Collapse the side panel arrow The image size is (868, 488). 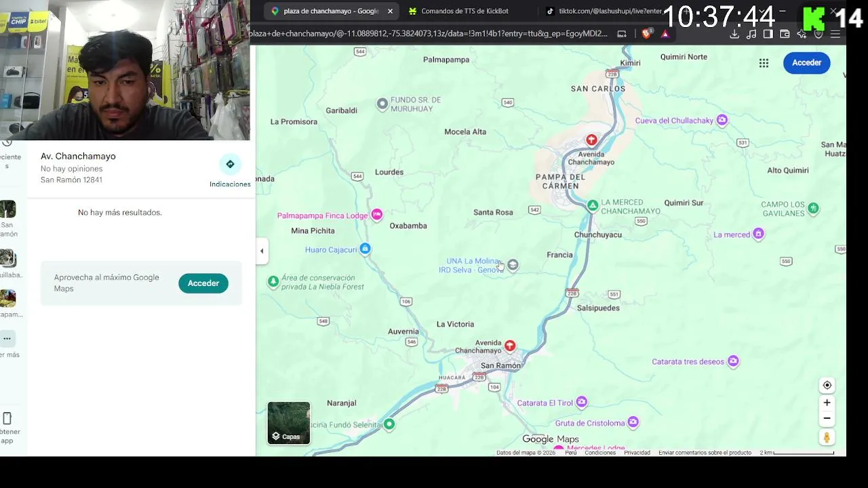pos(262,251)
